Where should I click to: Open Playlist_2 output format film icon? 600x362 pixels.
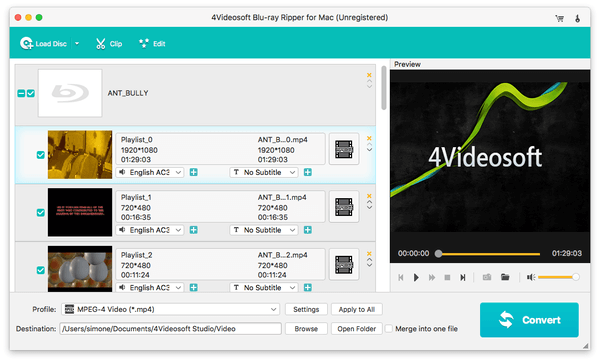click(x=344, y=264)
